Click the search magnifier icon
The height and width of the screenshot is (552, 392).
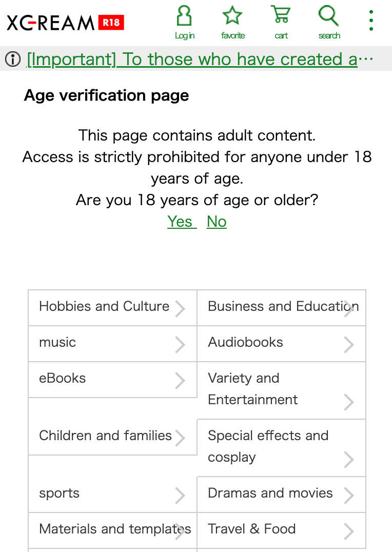tap(328, 21)
